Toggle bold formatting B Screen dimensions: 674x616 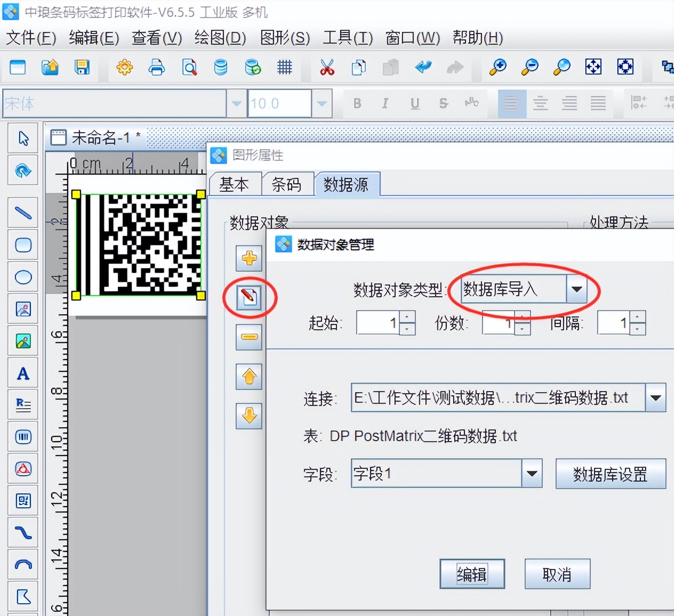click(357, 103)
